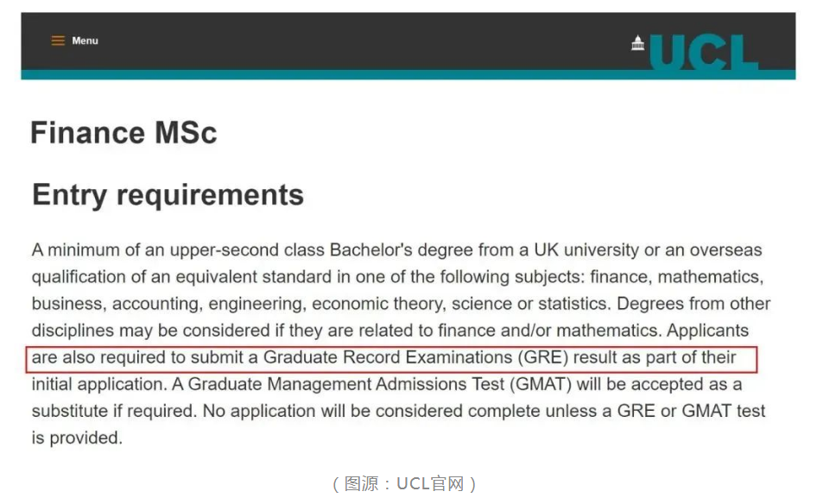Click the phrase 'economic theory'

[379, 304]
